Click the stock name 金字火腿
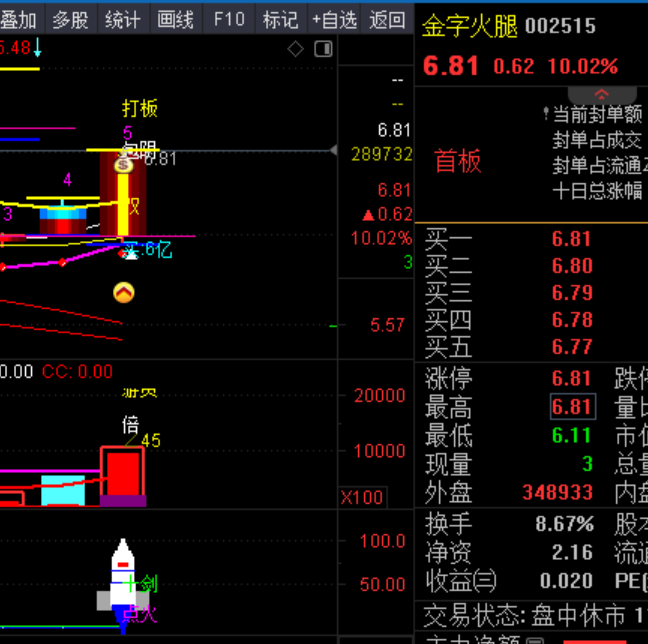648x644 pixels. pos(469,26)
